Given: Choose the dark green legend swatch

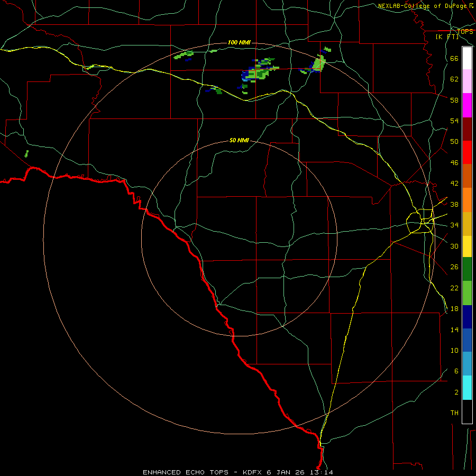Looking at the screenshot, I should (467, 269).
